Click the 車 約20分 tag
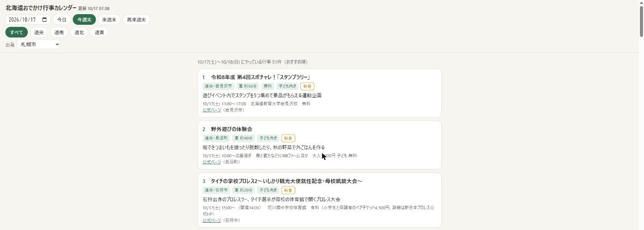This screenshot has width=644, height=230. (x=243, y=190)
